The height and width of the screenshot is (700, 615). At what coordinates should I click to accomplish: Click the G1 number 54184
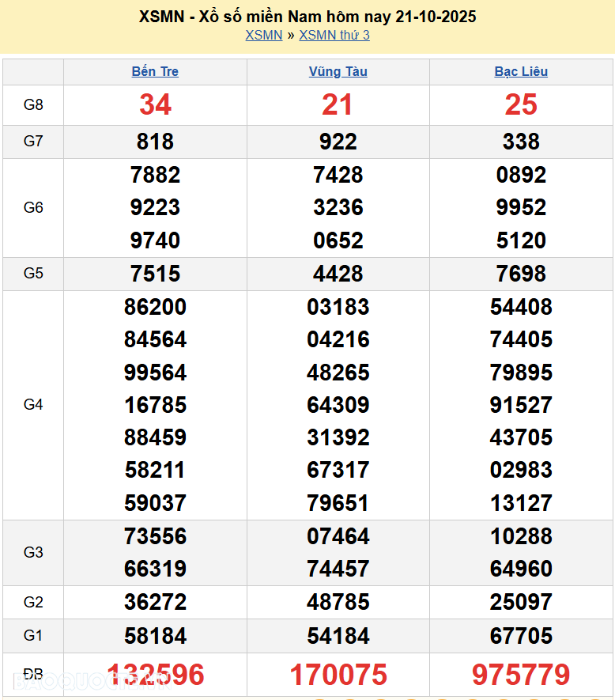(x=338, y=635)
